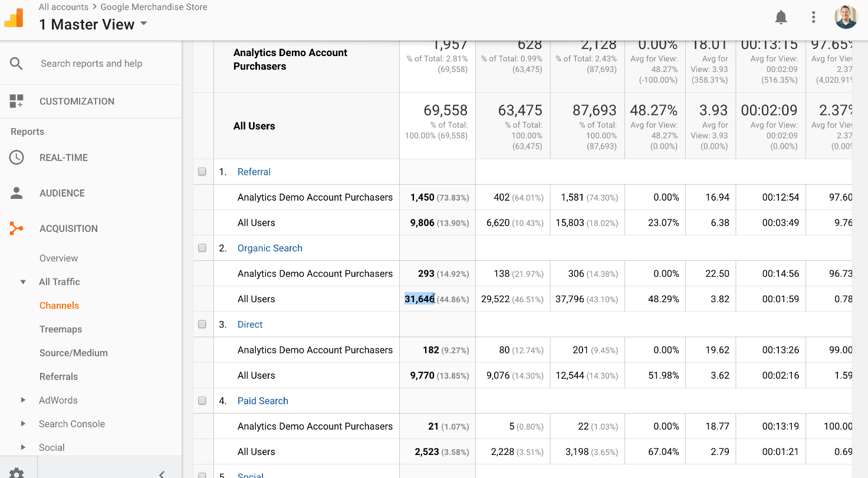Click the Acquisition branch icon
The image size is (868, 478).
tap(17, 228)
